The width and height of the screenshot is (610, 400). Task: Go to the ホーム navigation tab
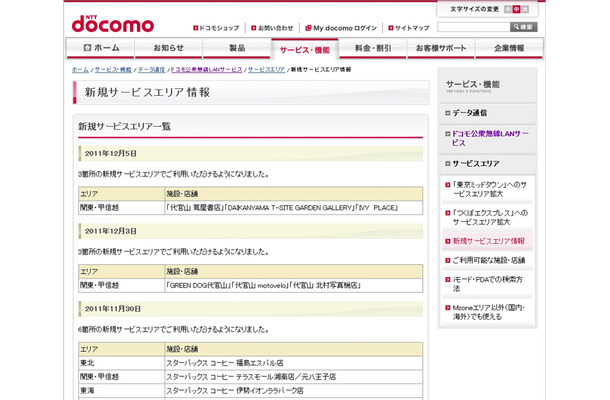[x=101, y=48]
